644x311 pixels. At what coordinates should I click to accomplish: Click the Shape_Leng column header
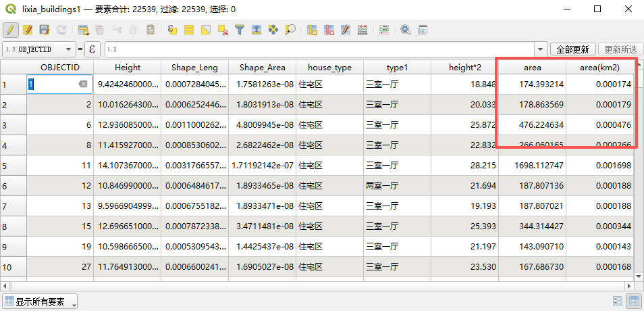tap(194, 67)
